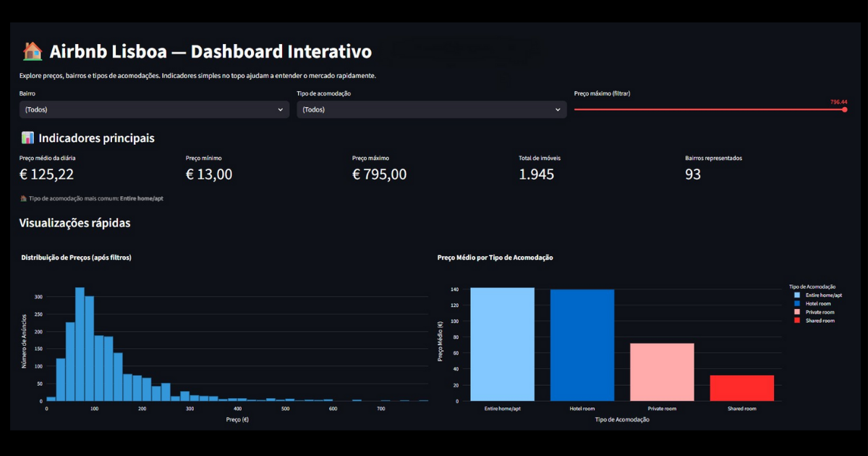The height and width of the screenshot is (456, 868).
Task: Click the € 125,22 average price metric
Action: (x=46, y=174)
